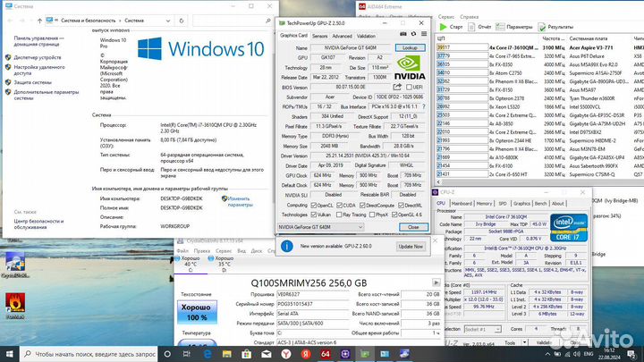Image resolution: width=644 pixels, height=362 pixels.
Task: Select the 4x Core i7-3610QM benchmark row
Action: [x=539, y=47]
